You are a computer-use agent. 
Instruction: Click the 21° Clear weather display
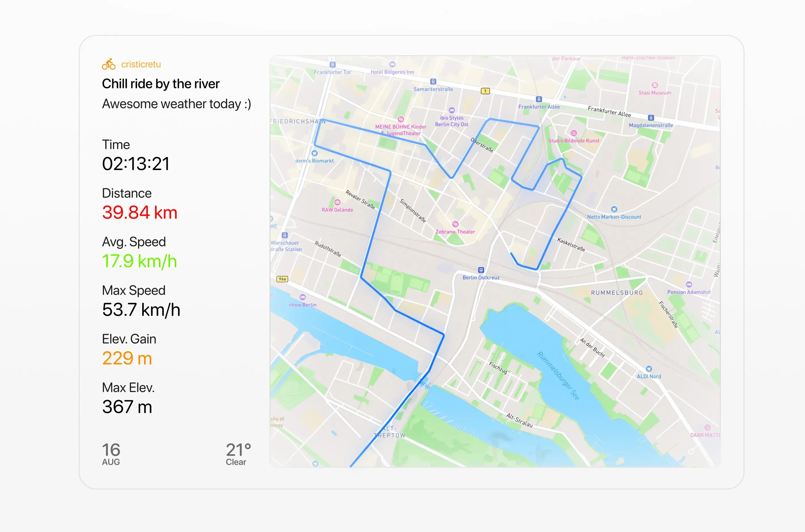pyautogui.click(x=238, y=453)
